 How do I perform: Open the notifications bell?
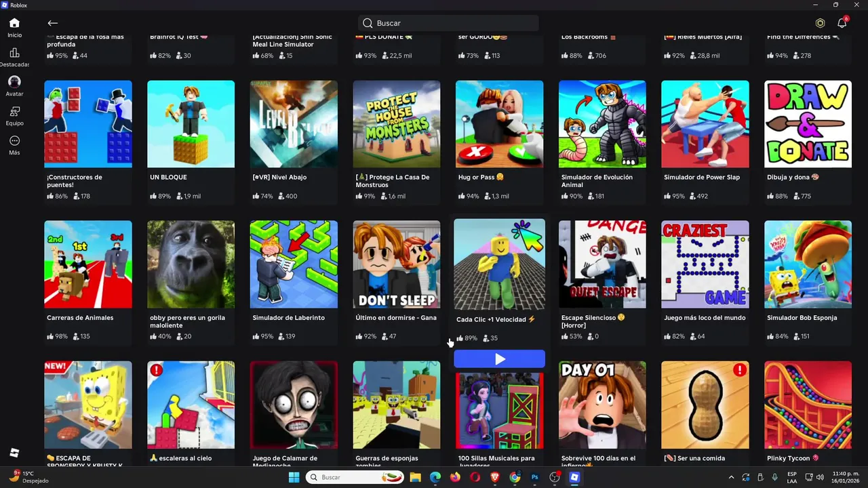click(x=842, y=23)
